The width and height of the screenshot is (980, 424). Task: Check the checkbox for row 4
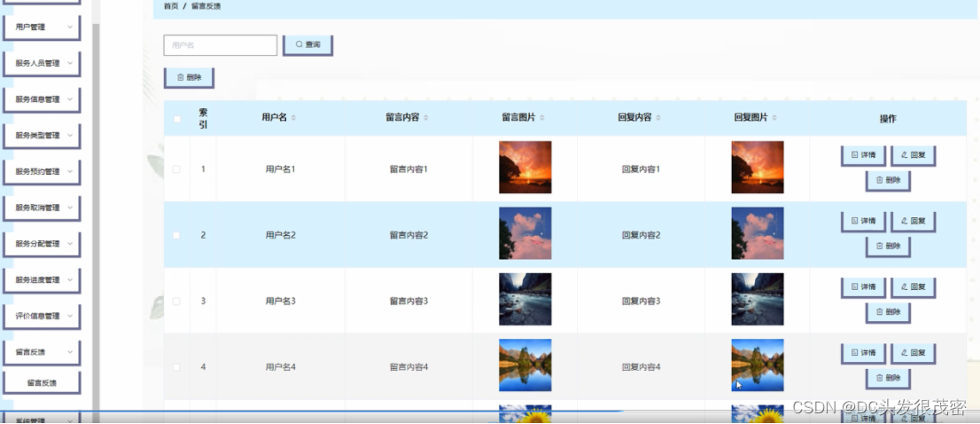click(176, 367)
